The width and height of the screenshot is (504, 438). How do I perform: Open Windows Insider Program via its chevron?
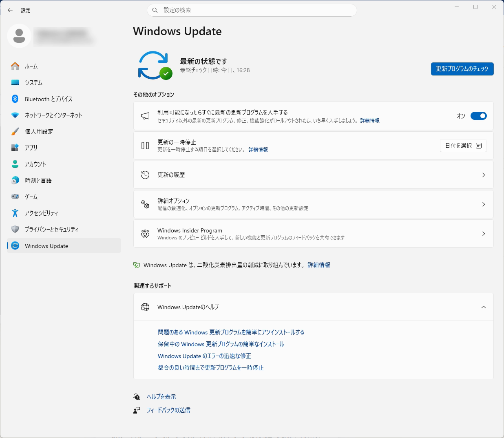pos(484,234)
